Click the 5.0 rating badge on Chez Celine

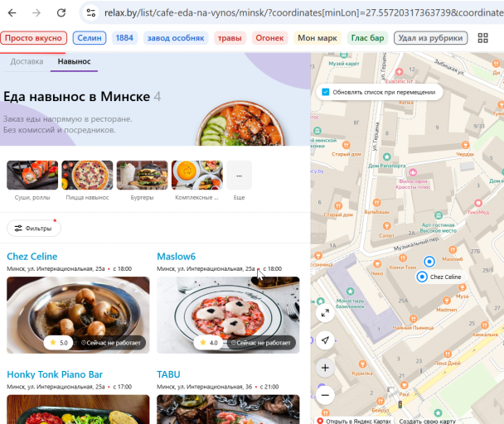pyautogui.click(x=58, y=343)
